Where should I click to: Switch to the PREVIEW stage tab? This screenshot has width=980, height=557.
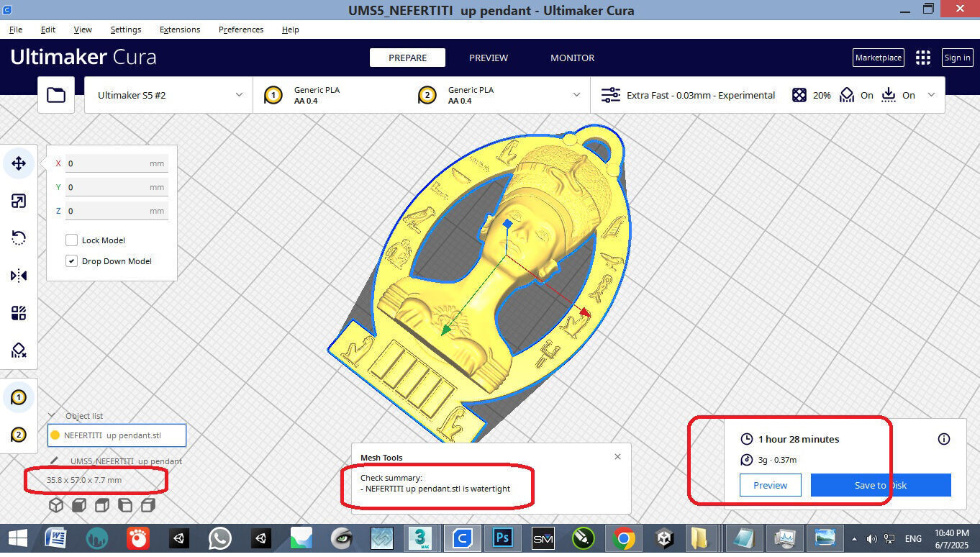(x=489, y=58)
